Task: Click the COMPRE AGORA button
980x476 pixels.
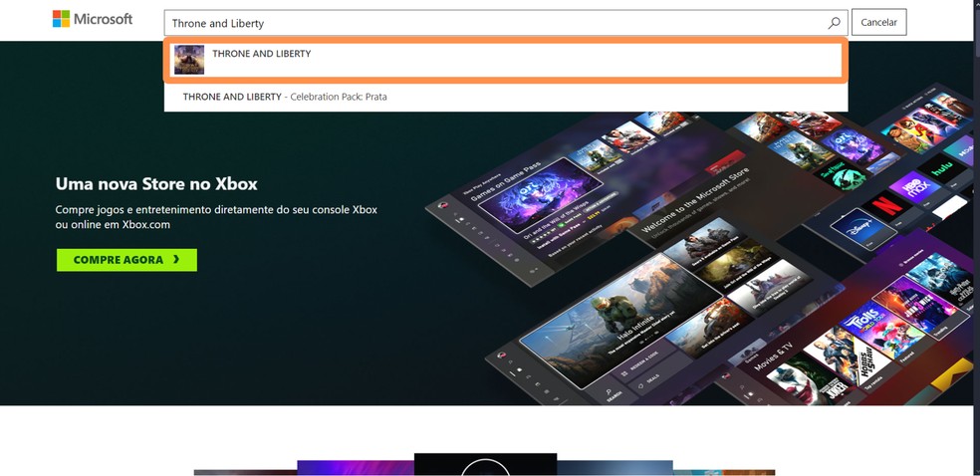Action: [x=126, y=260]
